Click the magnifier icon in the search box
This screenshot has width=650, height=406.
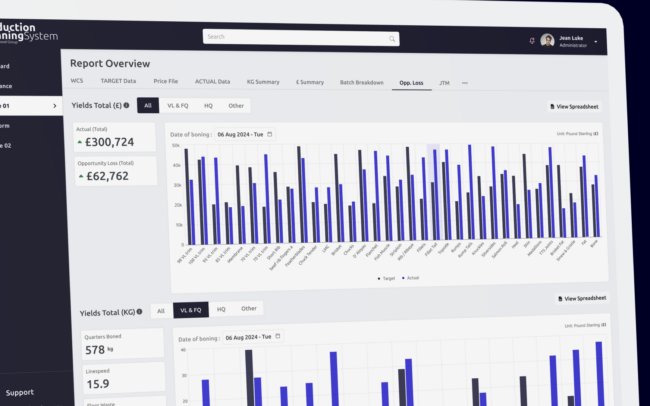pyautogui.click(x=392, y=39)
